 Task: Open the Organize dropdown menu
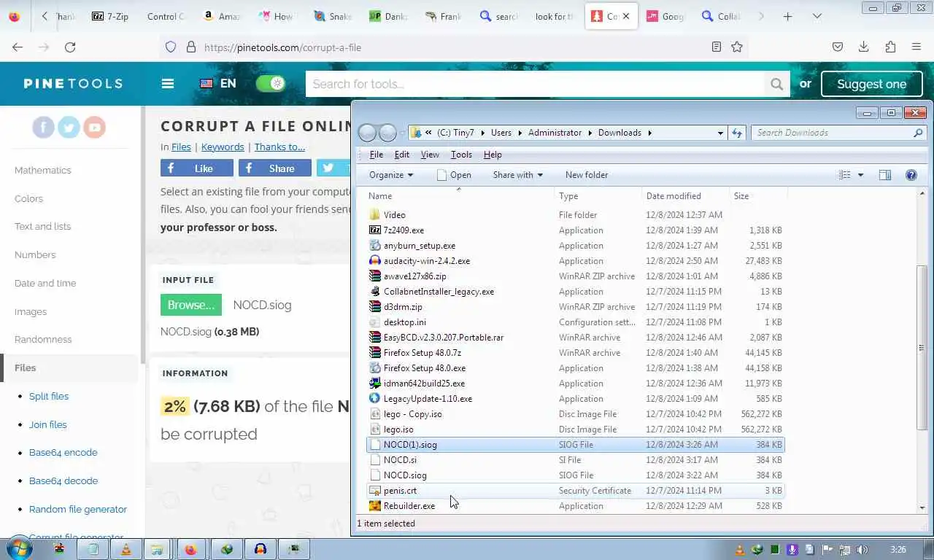click(x=391, y=175)
